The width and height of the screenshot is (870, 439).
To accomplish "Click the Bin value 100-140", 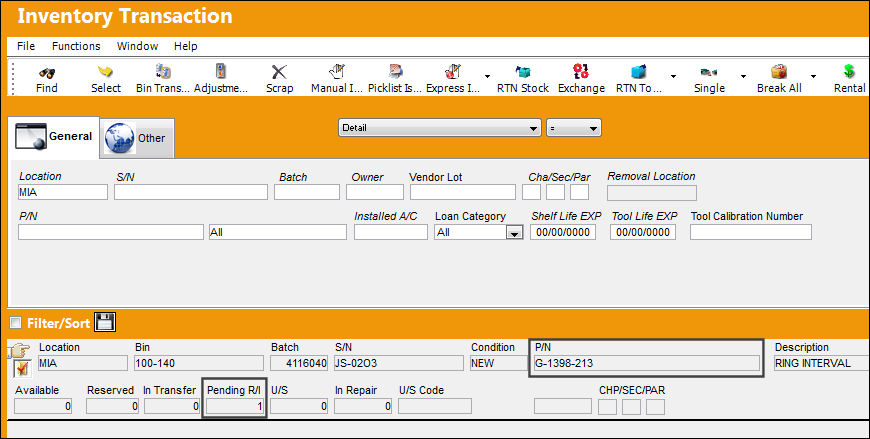I will (199, 363).
